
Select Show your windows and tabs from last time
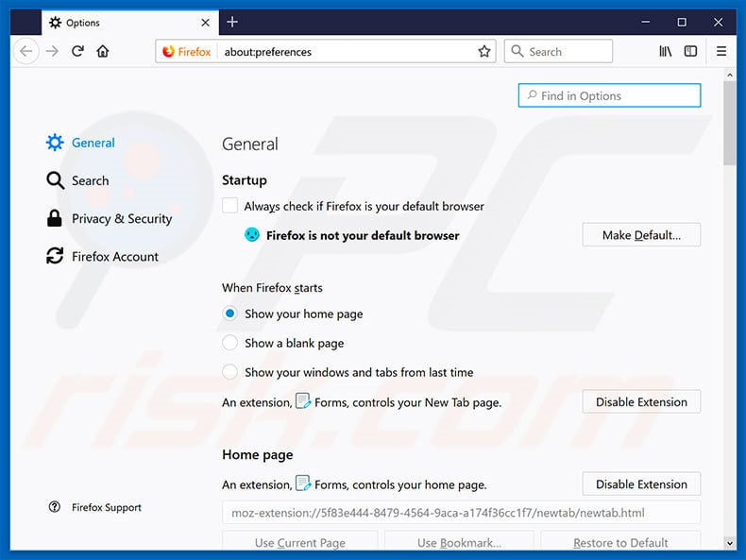pyautogui.click(x=229, y=371)
